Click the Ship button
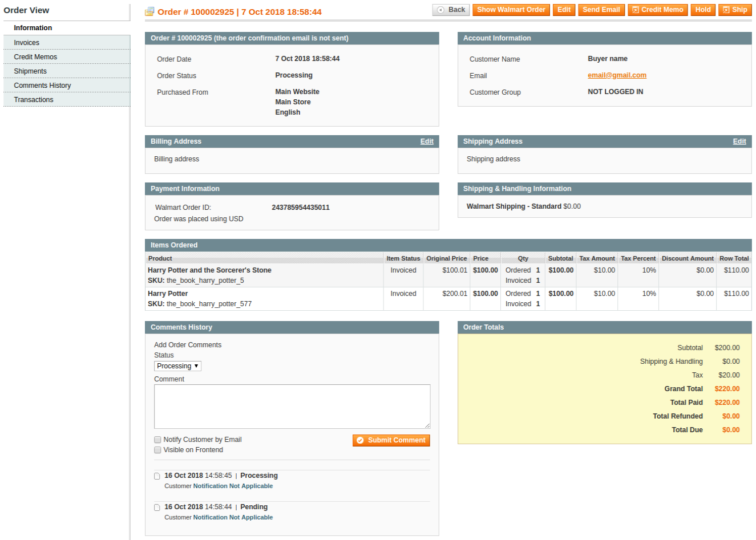The image size is (756, 540). (735, 10)
